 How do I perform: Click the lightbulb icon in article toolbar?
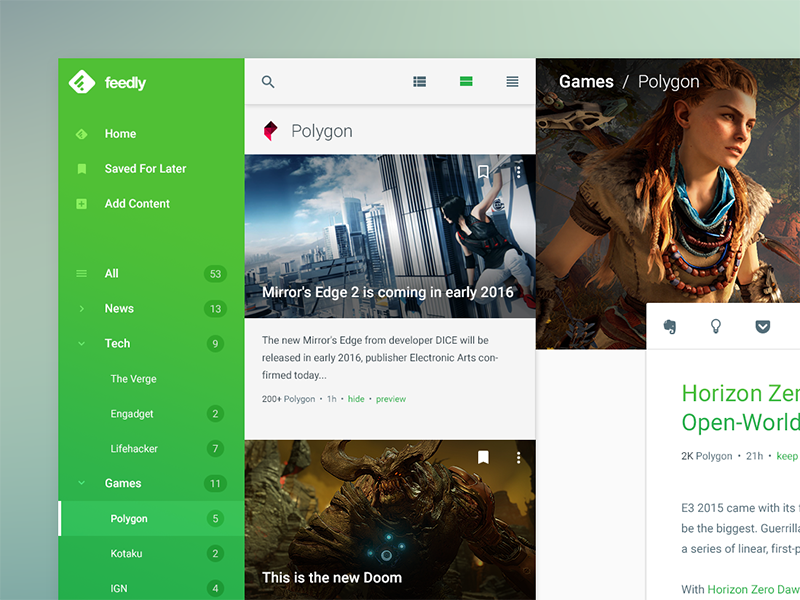[x=716, y=327]
